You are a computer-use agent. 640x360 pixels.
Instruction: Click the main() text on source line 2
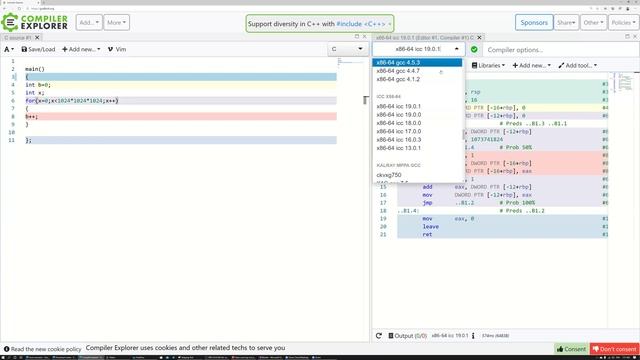click(35, 69)
